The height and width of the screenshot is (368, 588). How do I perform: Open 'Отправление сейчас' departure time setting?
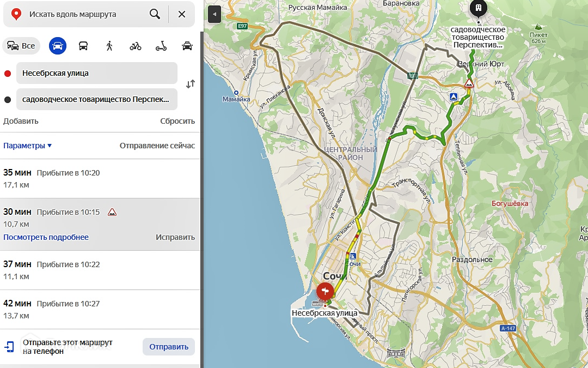(x=157, y=146)
